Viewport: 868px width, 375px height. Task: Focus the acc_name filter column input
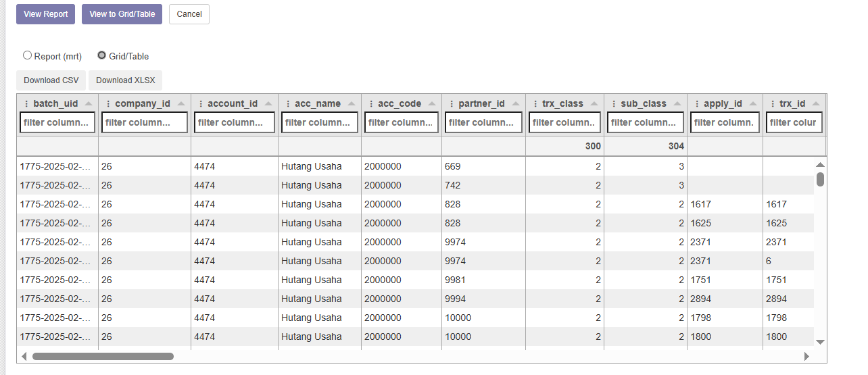tap(318, 122)
